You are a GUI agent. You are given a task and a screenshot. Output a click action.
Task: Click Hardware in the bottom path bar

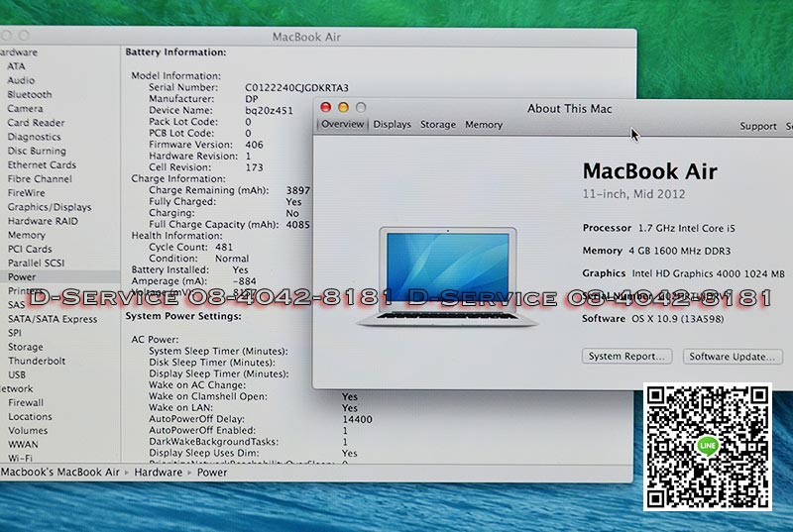[158, 473]
